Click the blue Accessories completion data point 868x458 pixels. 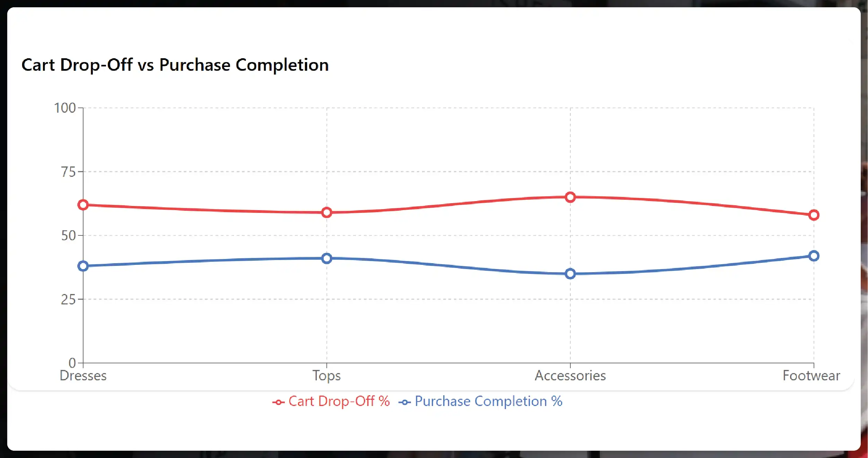pyautogui.click(x=570, y=274)
